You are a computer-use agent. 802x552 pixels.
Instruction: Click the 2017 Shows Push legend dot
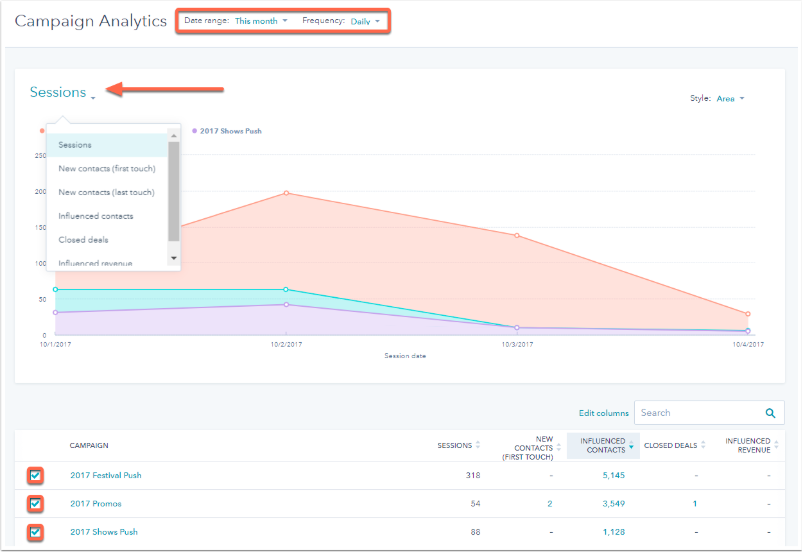[x=194, y=131]
